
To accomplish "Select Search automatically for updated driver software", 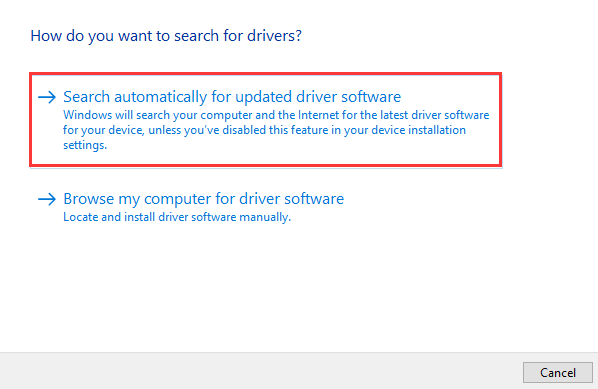I will click(x=266, y=120).
